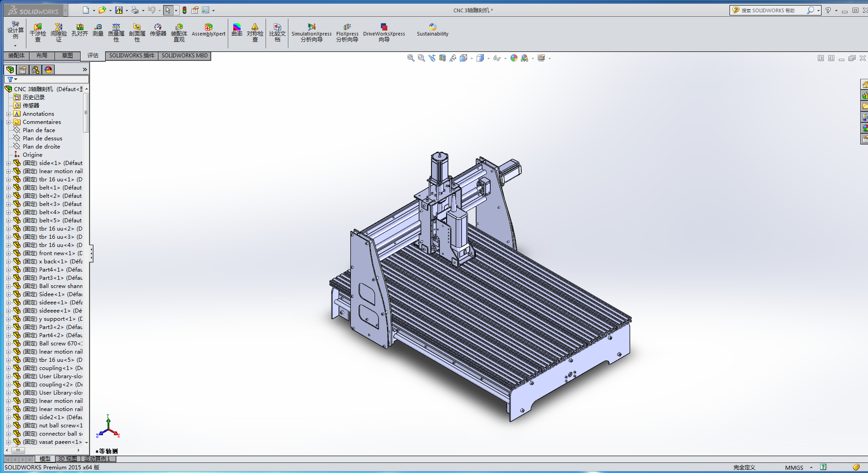Open the Hide/Show Items glasses dropdown
Viewport: 868px width, 473px height.
[x=497, y=58]
